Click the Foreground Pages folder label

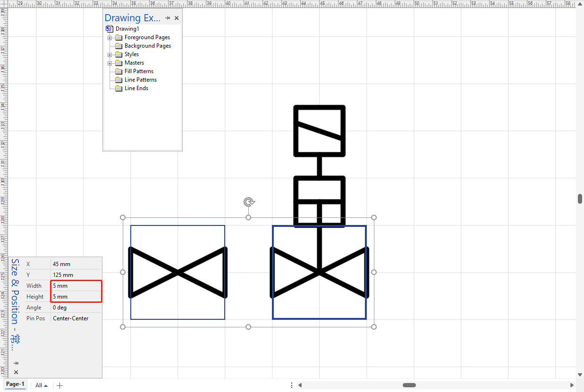point(147,37)
